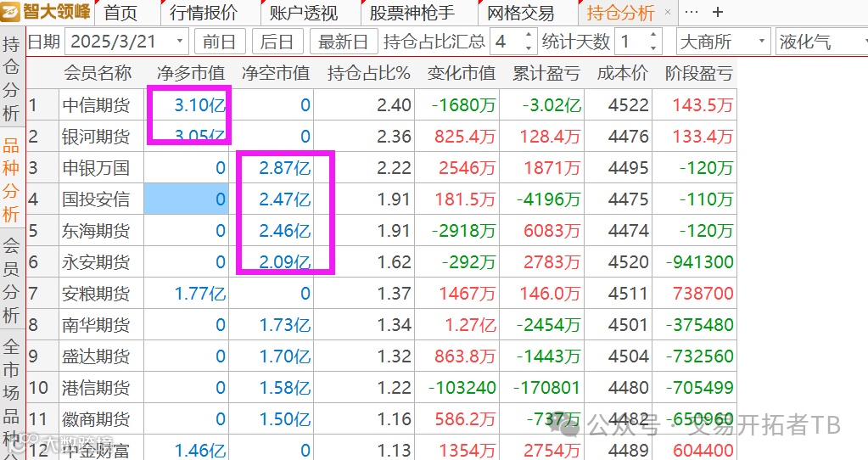
Task: Click the 统计天数 number field
Action: tap(631, 42)
